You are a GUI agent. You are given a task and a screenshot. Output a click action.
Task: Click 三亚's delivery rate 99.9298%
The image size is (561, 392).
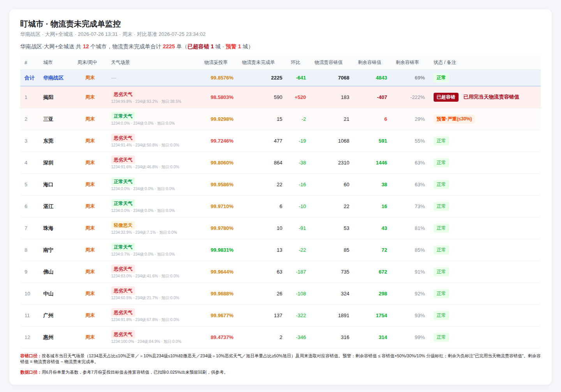222,119
